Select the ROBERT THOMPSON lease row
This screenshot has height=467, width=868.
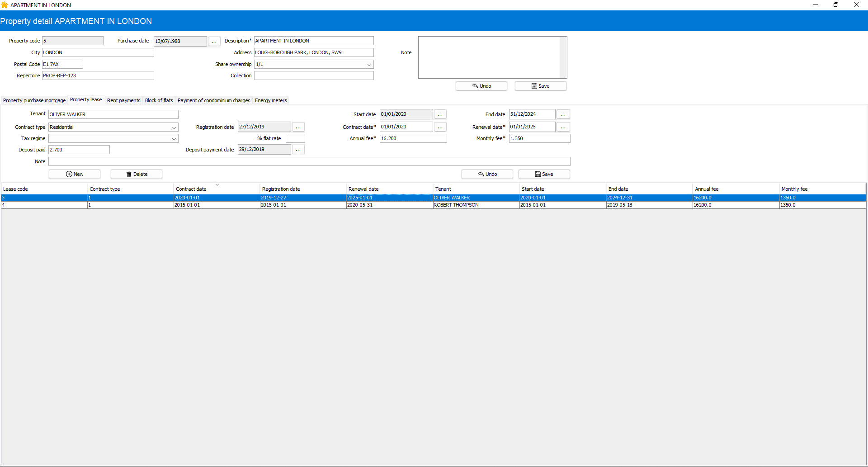coord(456,205)
